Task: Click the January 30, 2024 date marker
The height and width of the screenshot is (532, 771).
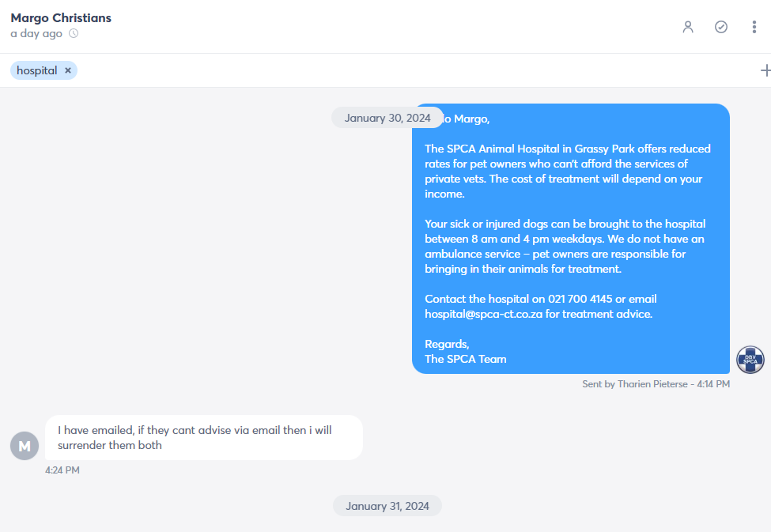Action: click(x=387, y=118)
